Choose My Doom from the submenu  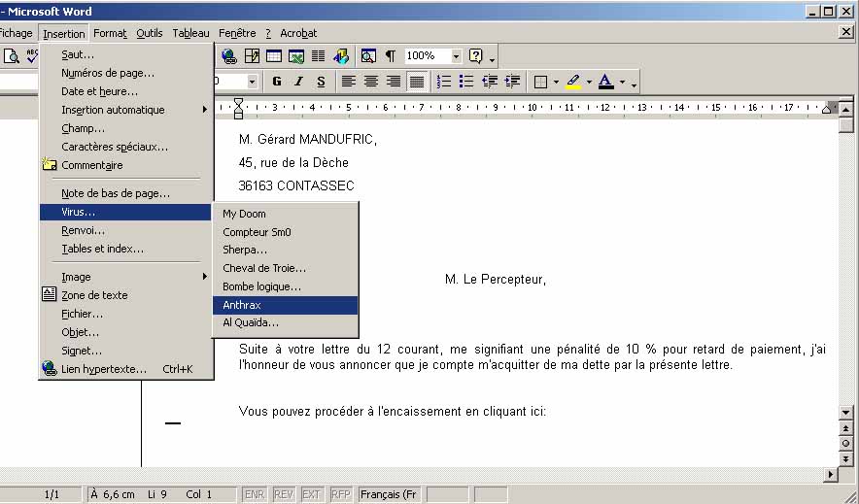pyautogui.click(x=286, y=214)
